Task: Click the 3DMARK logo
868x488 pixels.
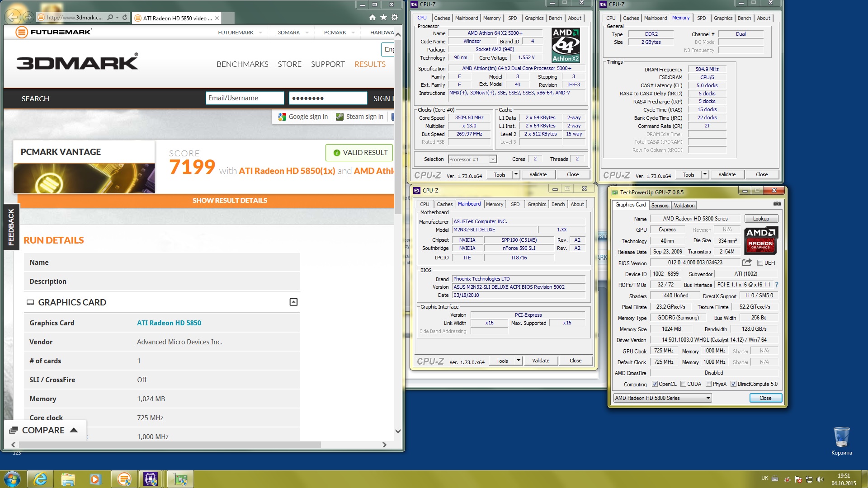Action: tap(77, 62)
